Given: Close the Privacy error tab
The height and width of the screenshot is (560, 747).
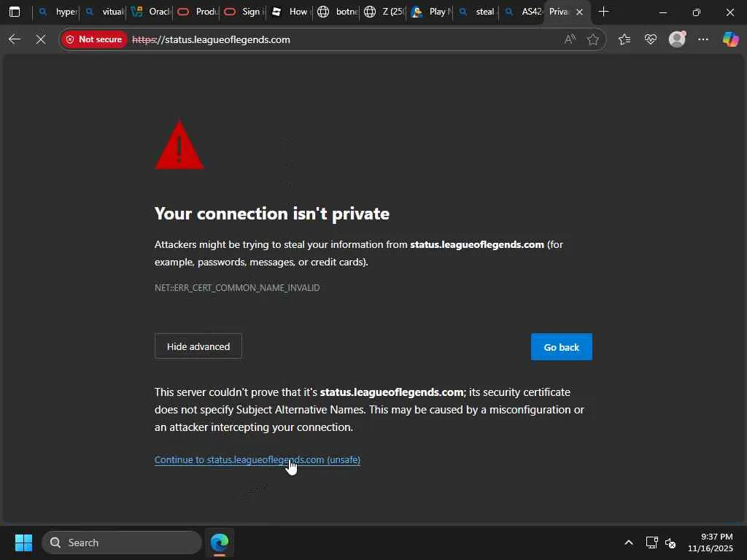Looking at the screenshot, I should [x=579, y=12].
